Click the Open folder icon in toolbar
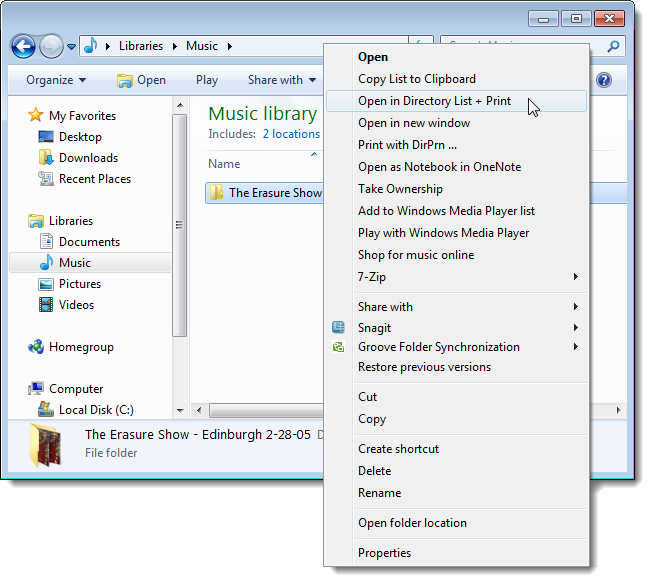Image resolution: width=650 pixels, height=582 pixels. [x=124, y=80]
